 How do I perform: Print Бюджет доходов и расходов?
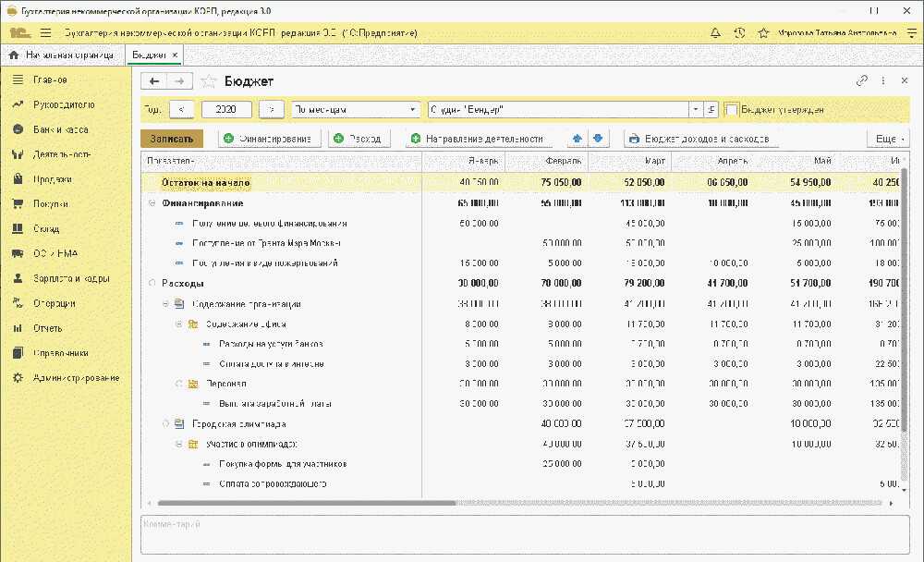(699, 139)
